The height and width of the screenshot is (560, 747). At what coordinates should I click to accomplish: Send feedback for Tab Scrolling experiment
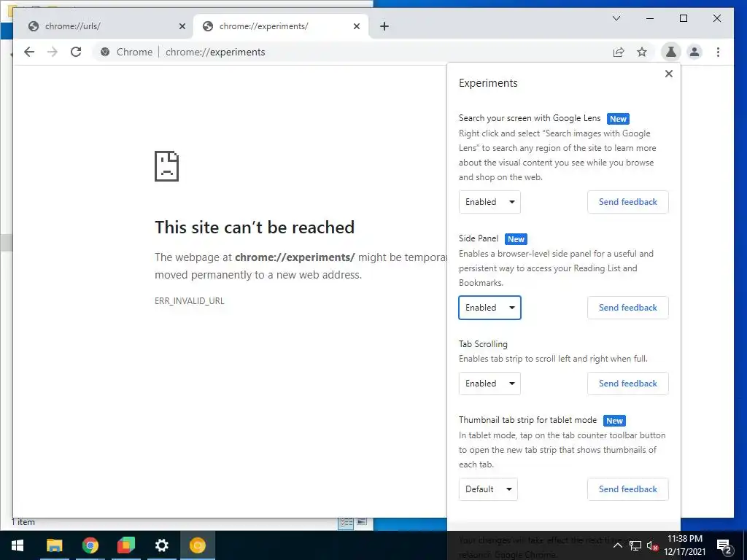628,384
